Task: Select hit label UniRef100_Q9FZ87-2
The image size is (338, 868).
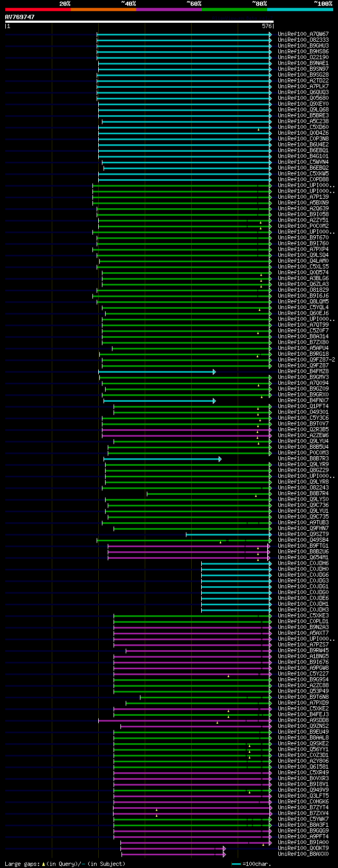Action: coord(306,360)
